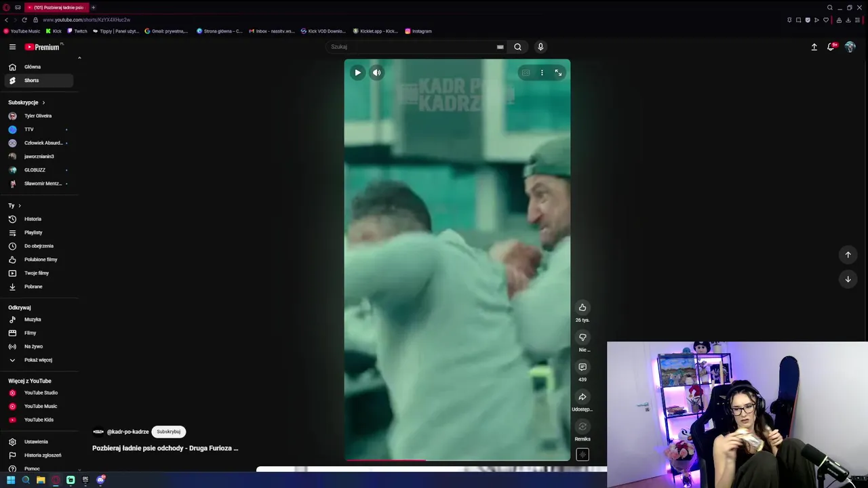Viewport: 868px width, 488px height.
Task: Expand Pokaż więcej in Odkrywaj
Action: pos(39,360)
